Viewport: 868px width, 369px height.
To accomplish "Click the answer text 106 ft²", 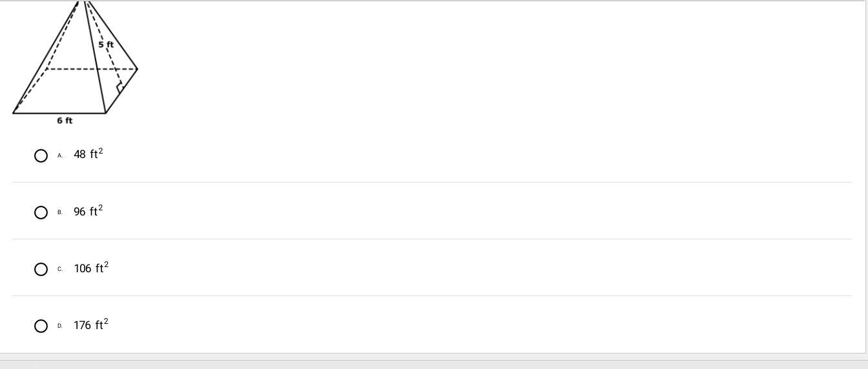I will (90, 268).
